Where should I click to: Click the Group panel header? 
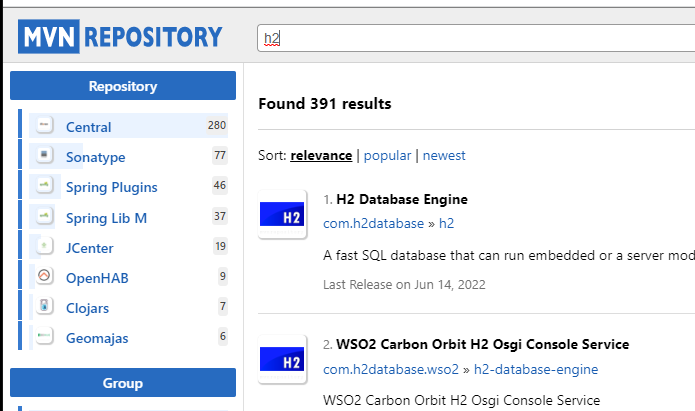(x=123, y=383)
